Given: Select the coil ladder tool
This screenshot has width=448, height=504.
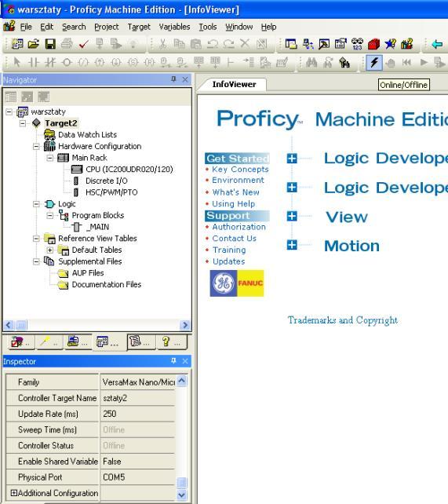Looking at the screenshot, I should tap(67, 62).
